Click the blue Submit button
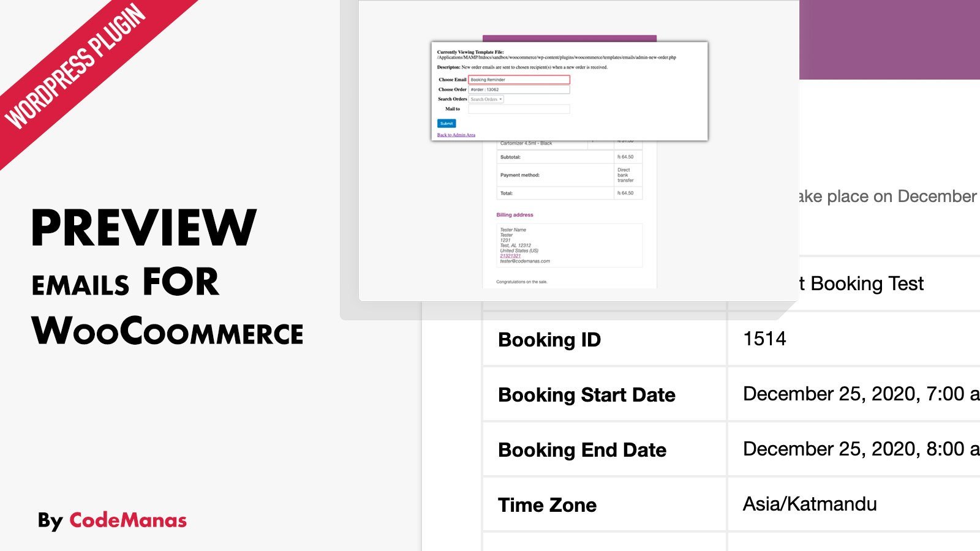This screenshot has width=980, height=551. pos(447,123)
